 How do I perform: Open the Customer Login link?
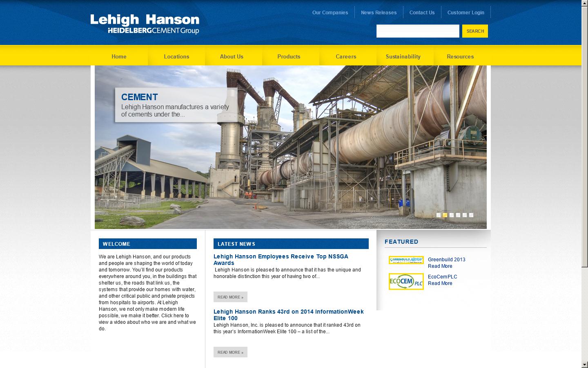click(465, 12)
